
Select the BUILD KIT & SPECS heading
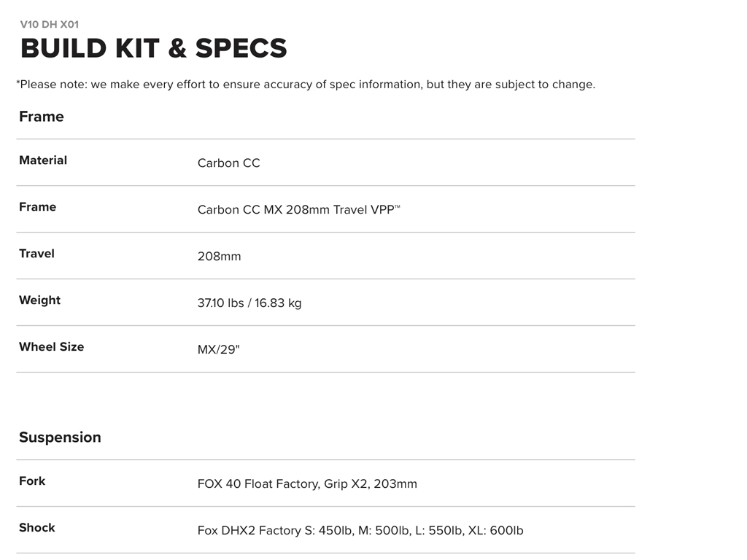click(153, 48)
